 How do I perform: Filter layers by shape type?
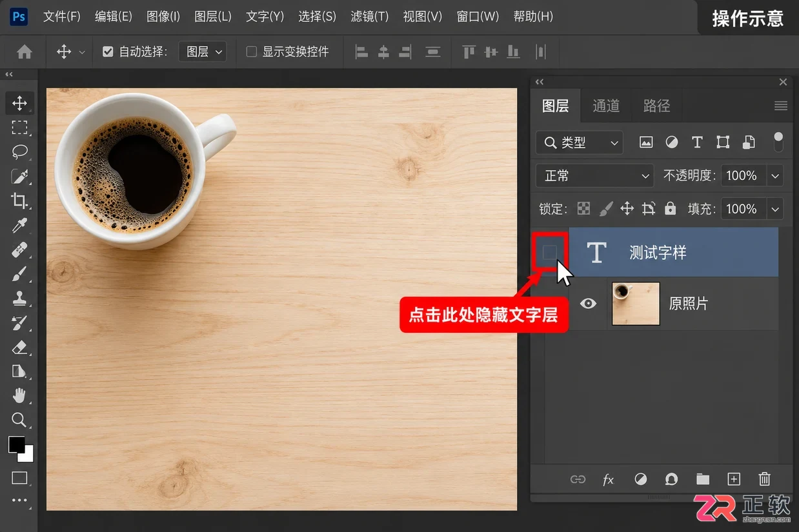[723, 143]
